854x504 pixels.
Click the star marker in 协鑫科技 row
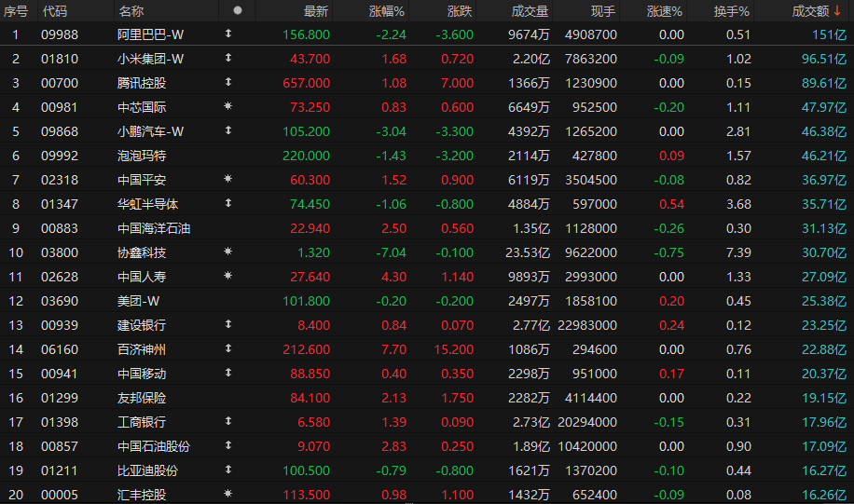[228, 251]
